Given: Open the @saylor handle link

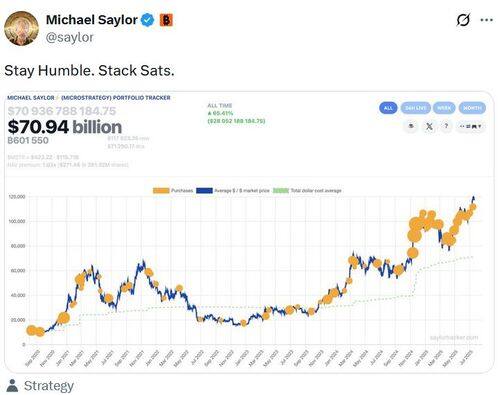Looking at the screenshot, I should point(69,37).
